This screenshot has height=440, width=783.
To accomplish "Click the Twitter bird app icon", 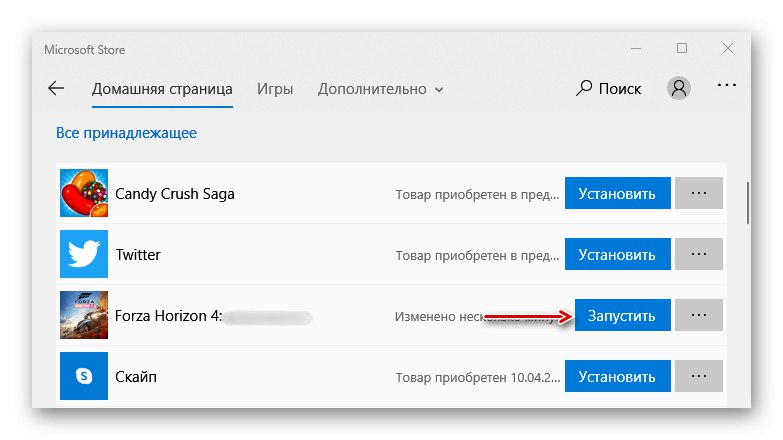I will (x=84, y=254).
